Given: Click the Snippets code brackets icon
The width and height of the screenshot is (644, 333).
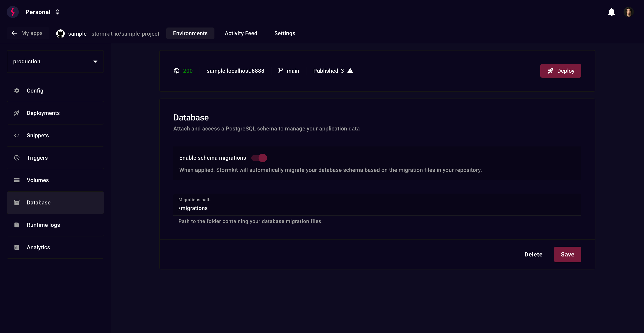Looking at the screenshot, I should [x=17, y=135].
